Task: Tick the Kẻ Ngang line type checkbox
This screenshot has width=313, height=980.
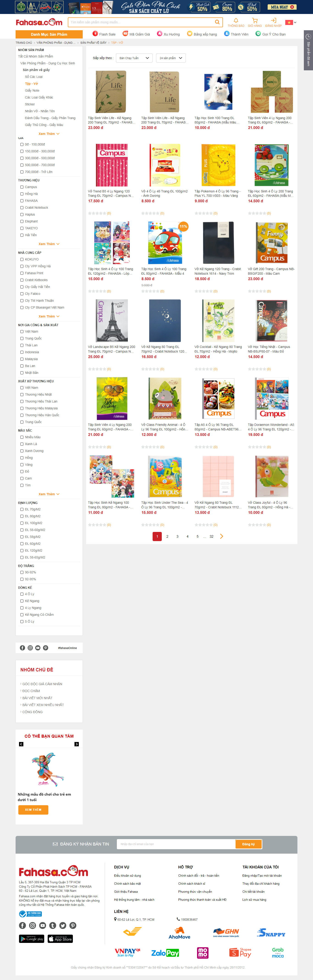Action: [x=22, y=601]
